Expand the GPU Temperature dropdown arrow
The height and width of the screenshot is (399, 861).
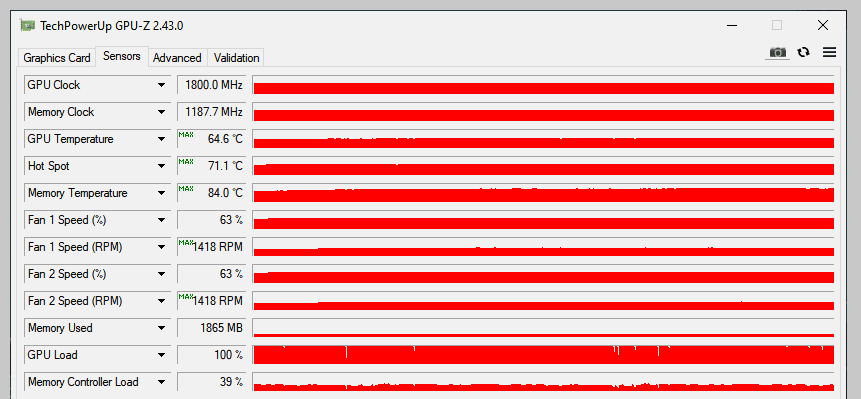pyautogui.click(x=161, y=139)
